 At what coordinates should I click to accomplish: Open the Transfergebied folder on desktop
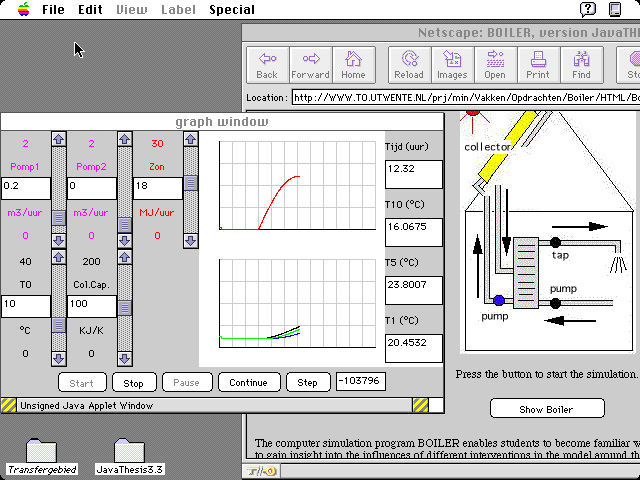click(42, 456)
